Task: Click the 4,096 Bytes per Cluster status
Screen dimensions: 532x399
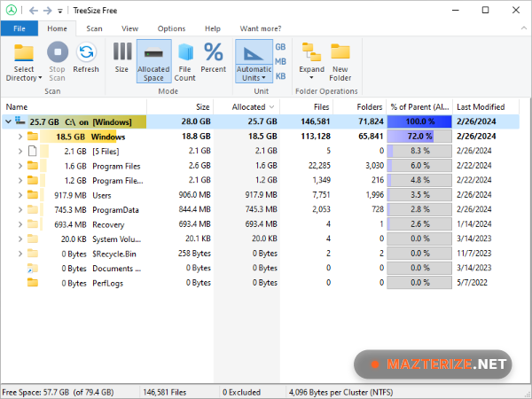Action: 340,392
